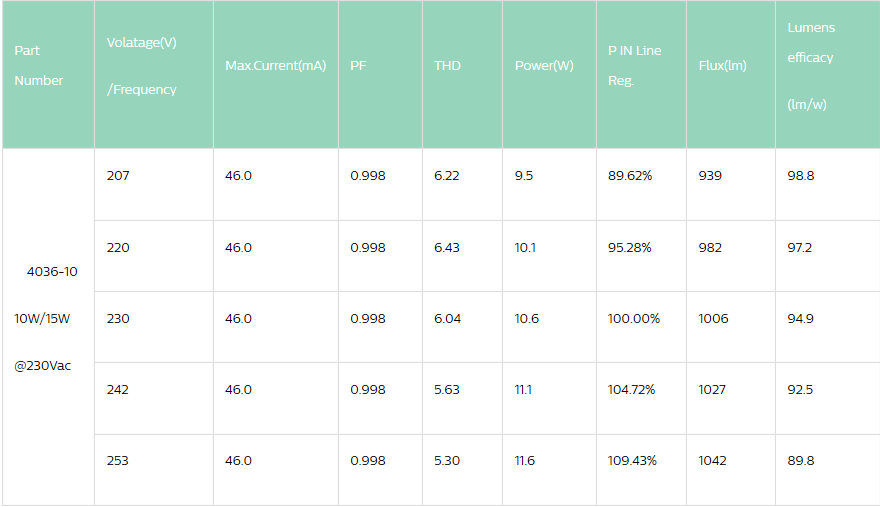Viewport: 880px width, 507px height.
Task: Click the Lumens efficacy (lm/w) header
Action: coord(811,66)
